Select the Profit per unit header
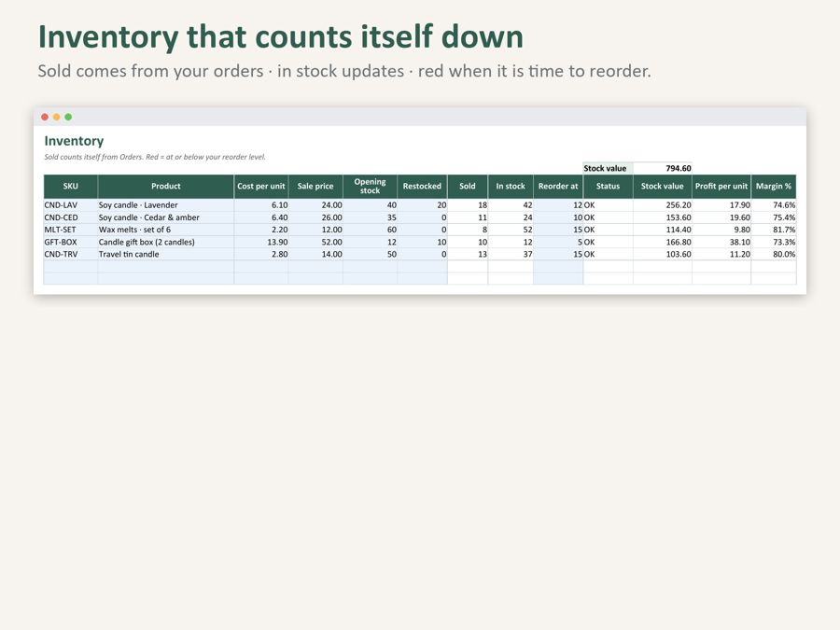This screenshot has width=840, height=630. tap(721, 187)
